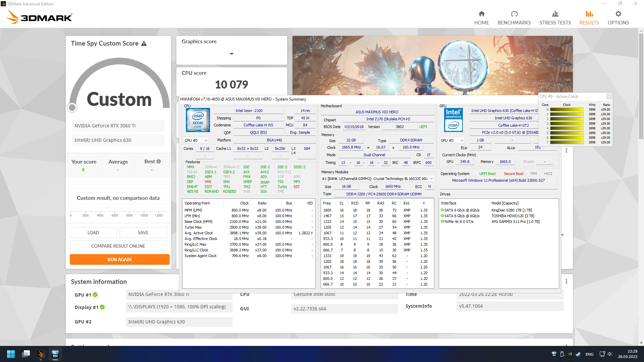
Task: Expand the CPU #0 selector dropdown
Action: point(196,140)
